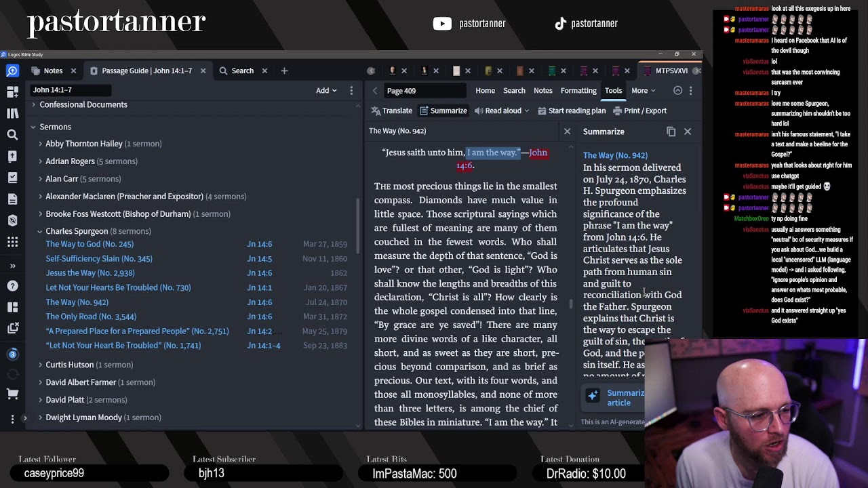Image resolution: width=868 pixels, height=488 pixels.
Task: Open sermon Jesus the Way (No. 2,938)
Action: click(90, 273)
